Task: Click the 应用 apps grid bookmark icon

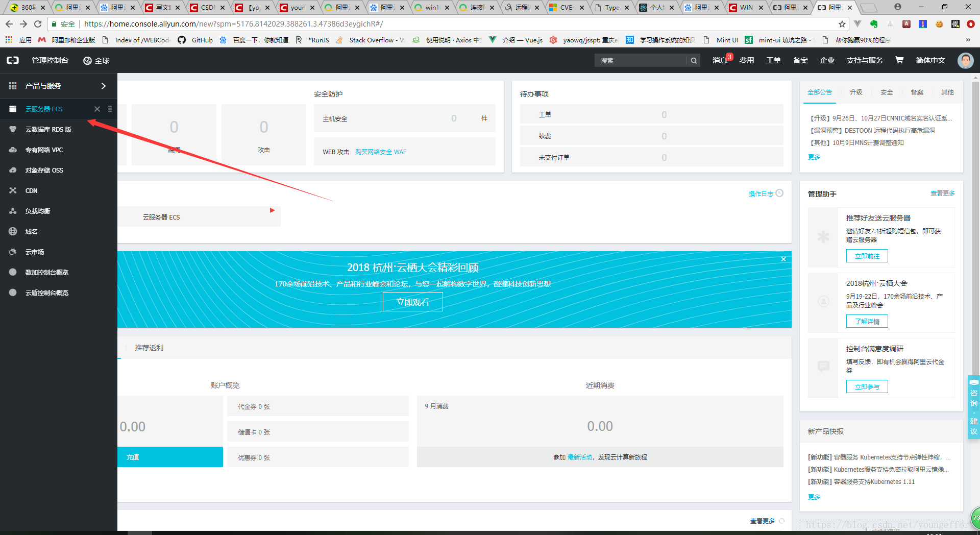Action: coord(9,40)
